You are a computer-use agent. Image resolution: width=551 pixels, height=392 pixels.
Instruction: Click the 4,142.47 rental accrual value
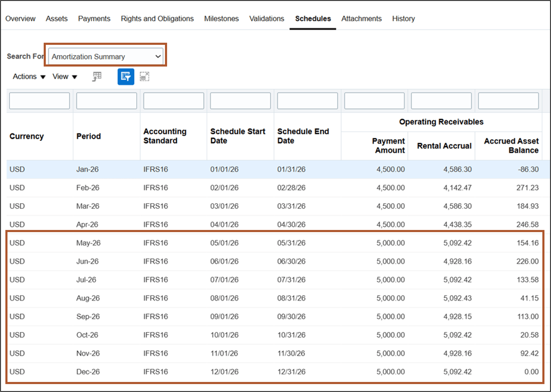click(x=458, y=188)
